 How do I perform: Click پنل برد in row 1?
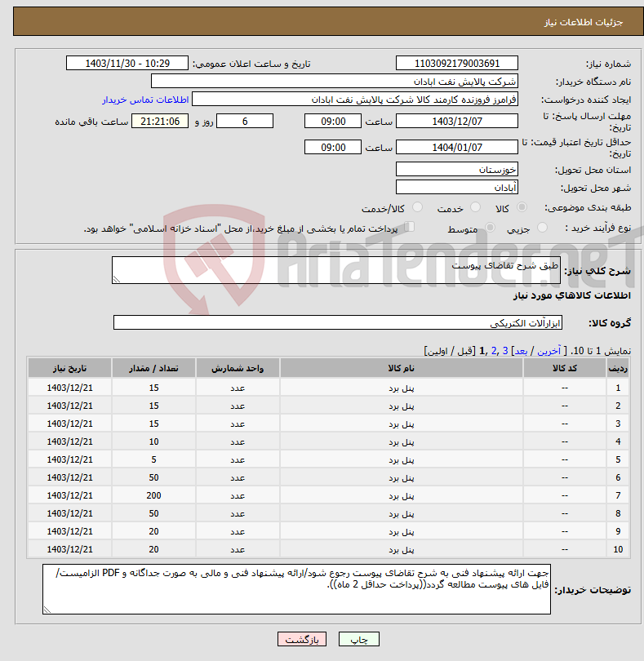401,388
